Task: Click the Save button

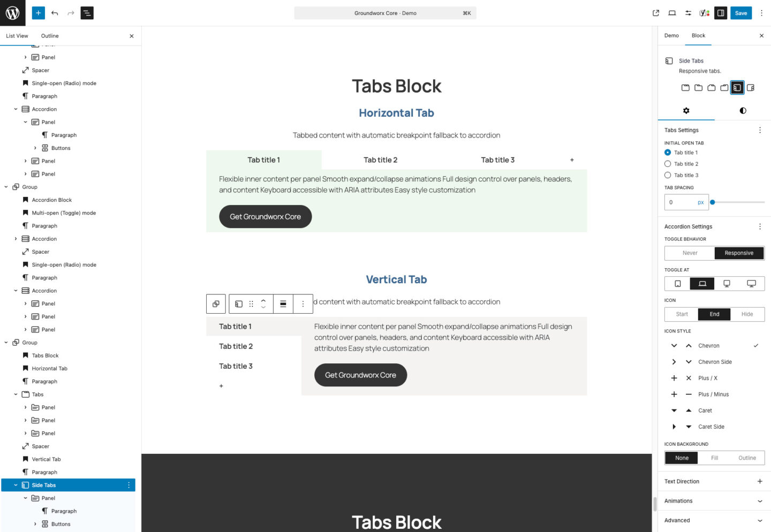Action: point(740,13)
